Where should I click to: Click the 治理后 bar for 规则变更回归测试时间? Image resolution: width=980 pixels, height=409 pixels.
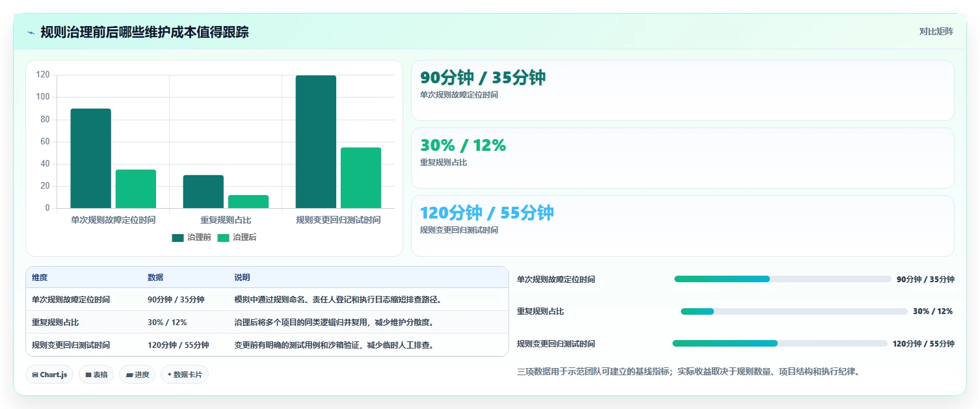pyautogui.click(x=361, y=178)
